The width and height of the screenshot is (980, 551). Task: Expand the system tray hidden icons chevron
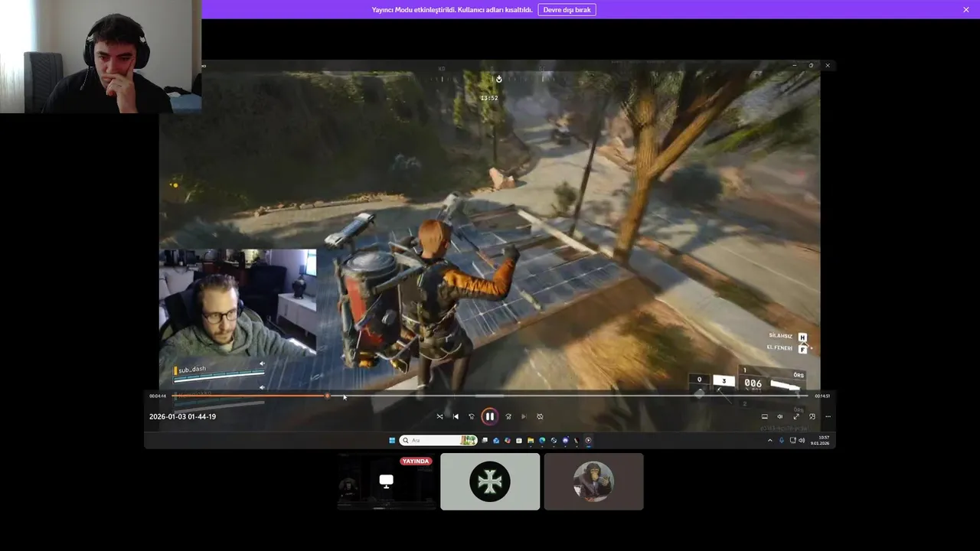coord(770,440)
